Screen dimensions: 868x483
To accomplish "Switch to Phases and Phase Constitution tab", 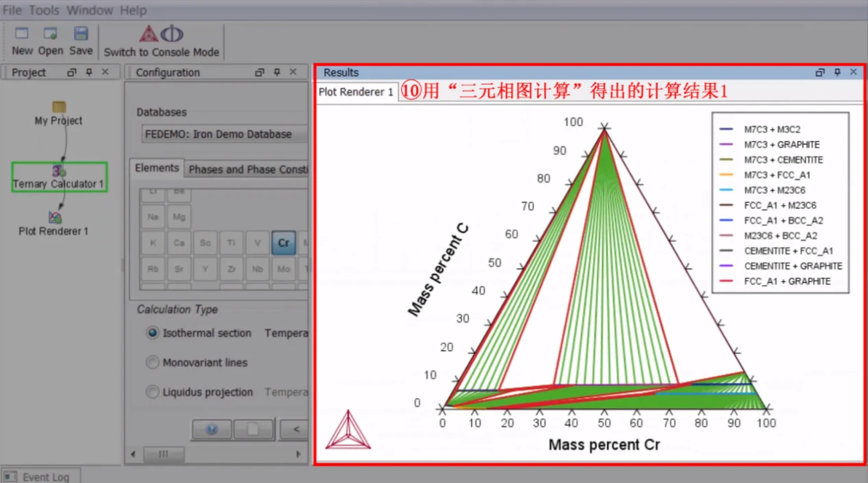I will click(x=248, y=169).
